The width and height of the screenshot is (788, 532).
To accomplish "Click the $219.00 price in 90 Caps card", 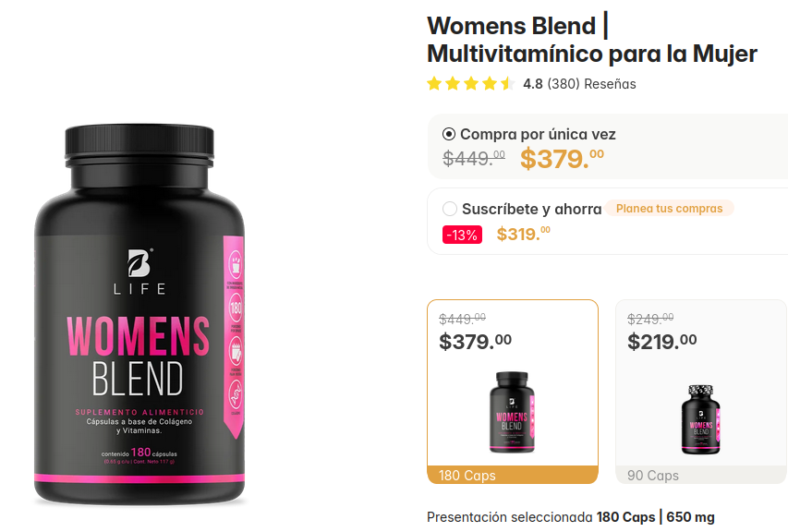I will [x=661, y=342].
